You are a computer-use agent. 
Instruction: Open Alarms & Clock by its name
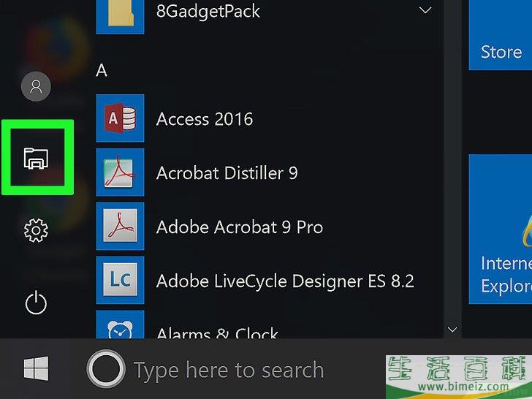(217, 332)
